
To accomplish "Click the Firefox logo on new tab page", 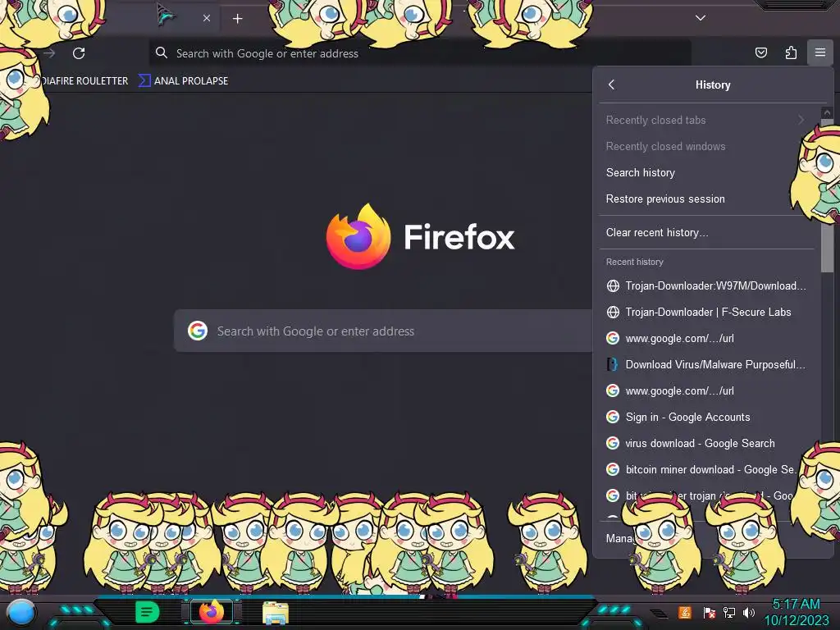I will pos(358,236).
